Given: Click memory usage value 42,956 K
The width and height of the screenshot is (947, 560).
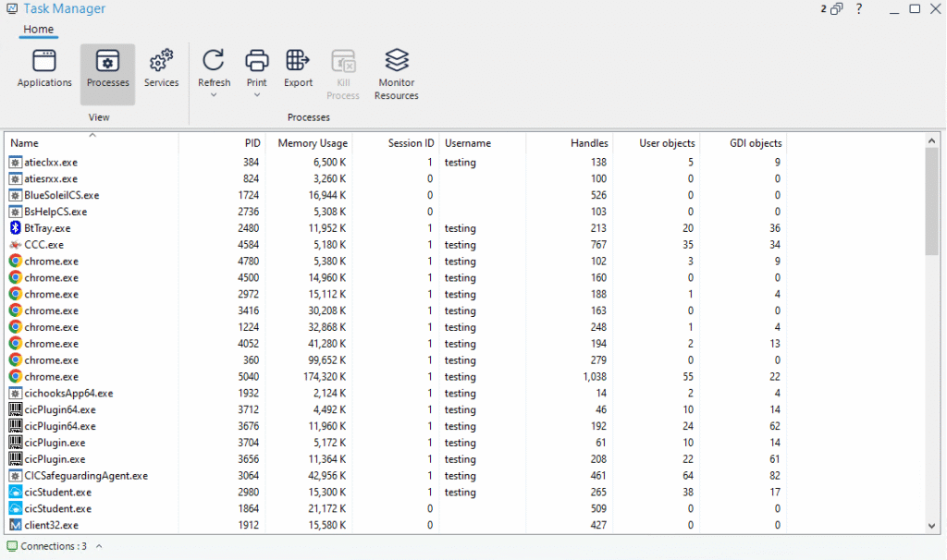Looking at the screenshot, I should click(326, 476).
